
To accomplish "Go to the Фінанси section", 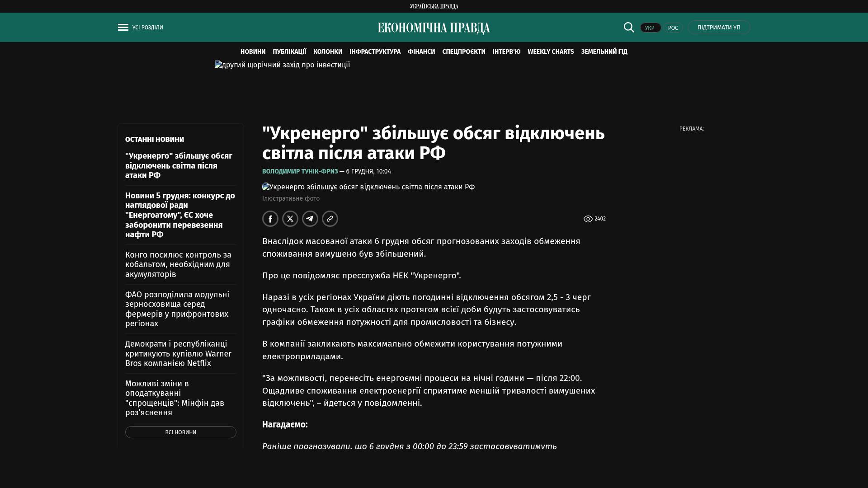I will coord(421,52).
